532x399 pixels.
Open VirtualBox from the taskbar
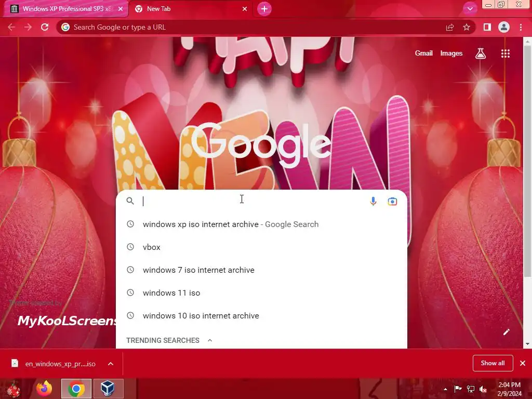tap(108, 389)
